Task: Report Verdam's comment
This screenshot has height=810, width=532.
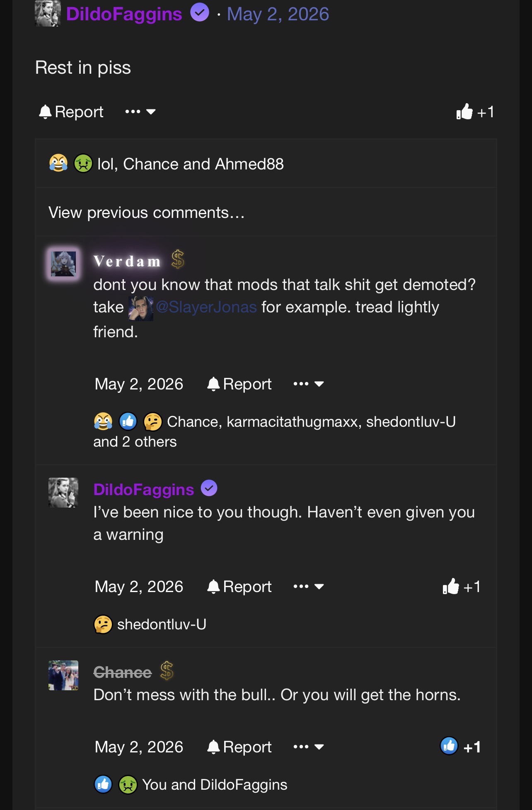Action: point(239,384)
